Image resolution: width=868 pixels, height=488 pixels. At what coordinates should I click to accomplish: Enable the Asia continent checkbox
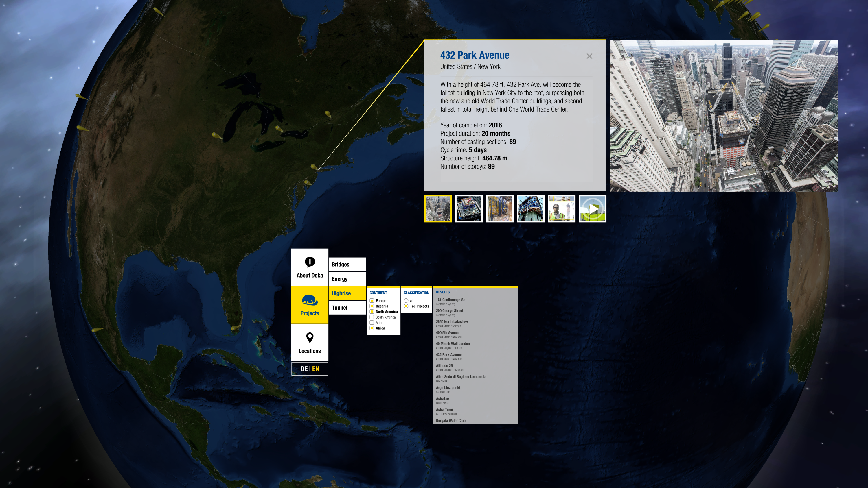372,323
